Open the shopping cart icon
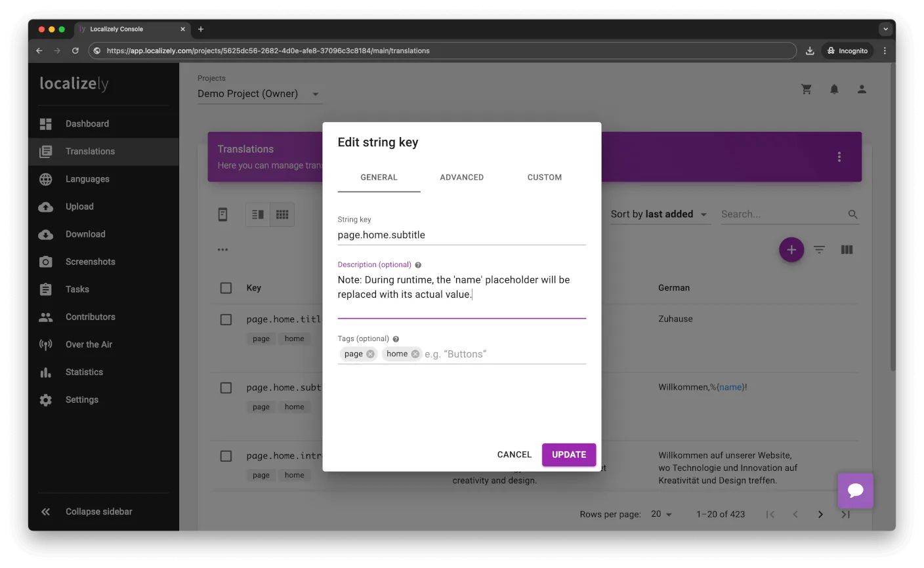The height and width of the screenshot is (568, 924). pyautogui.click(x=807, y=89)
